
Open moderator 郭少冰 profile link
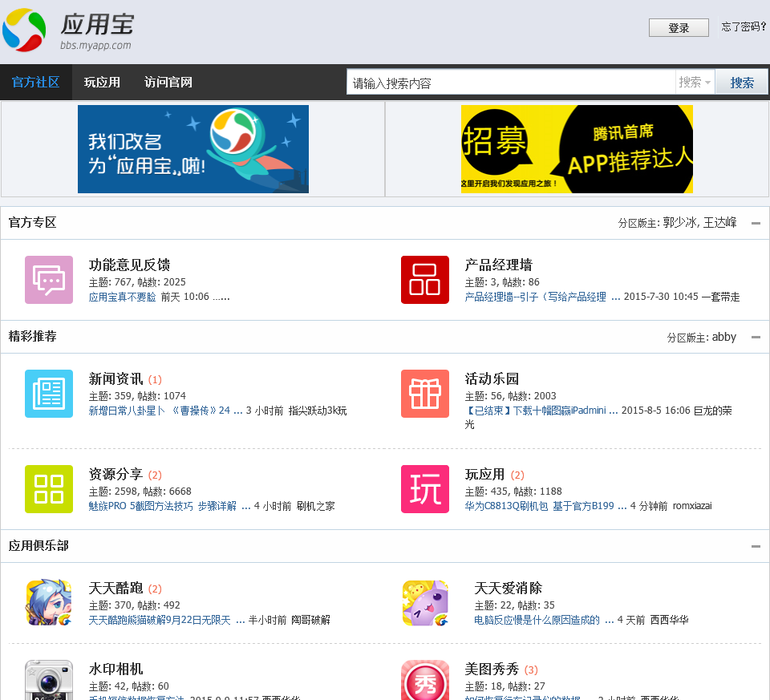pos(679,223)
